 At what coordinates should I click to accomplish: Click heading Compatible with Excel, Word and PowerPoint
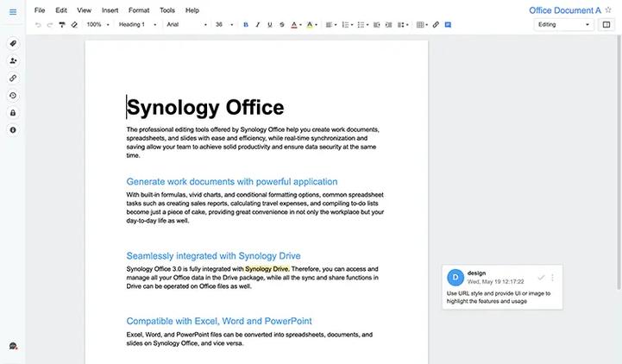219,321
